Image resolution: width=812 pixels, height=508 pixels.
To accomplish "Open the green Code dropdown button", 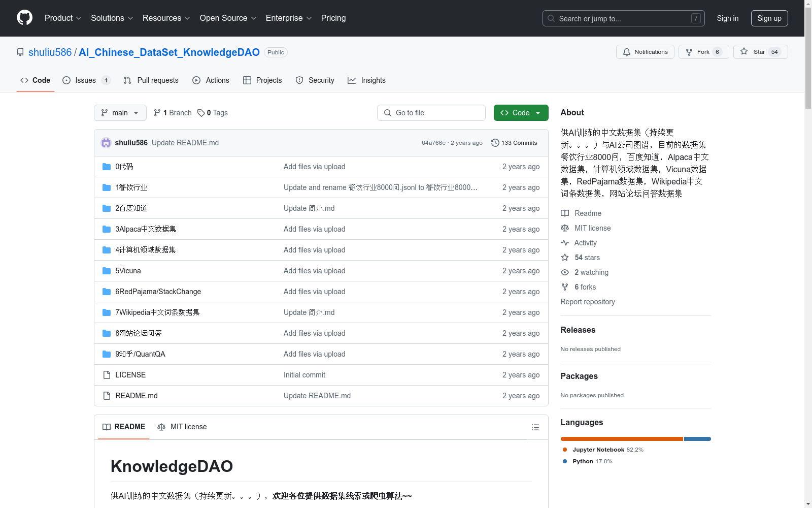I will (x=521, y=113).
